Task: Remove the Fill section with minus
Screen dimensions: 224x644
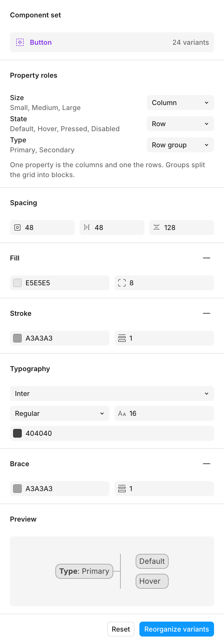Action: tap(207, 258)
